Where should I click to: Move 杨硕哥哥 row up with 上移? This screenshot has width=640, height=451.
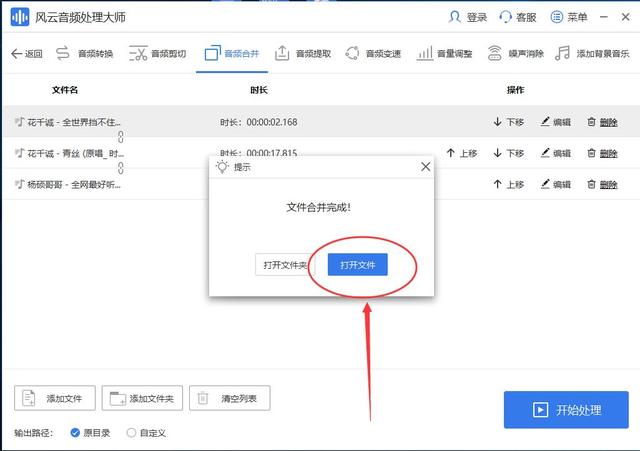pos(509,184)
